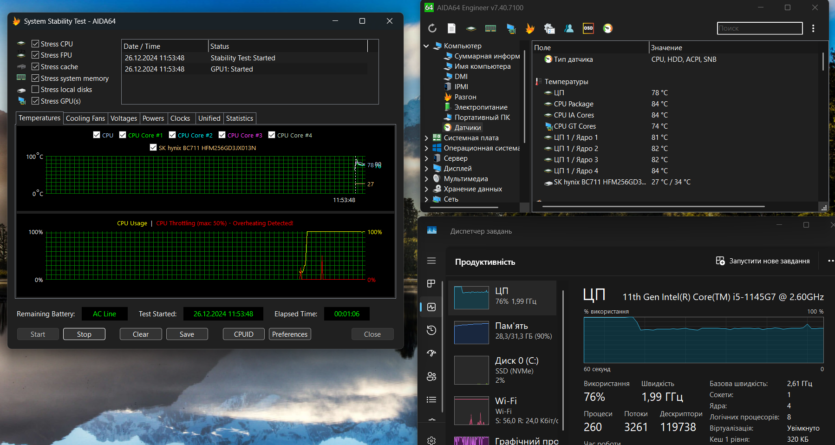Screen dimensions: 835x445
Task: Select the CPU Package temperature row
Action: tap(676, 104)
